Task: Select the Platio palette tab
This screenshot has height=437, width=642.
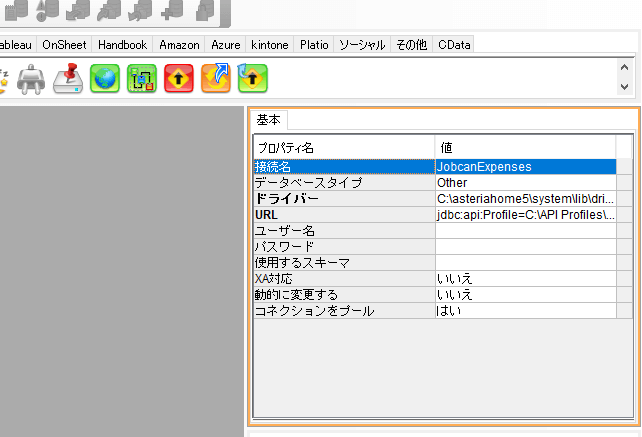Action: click(x=314, y=44)
